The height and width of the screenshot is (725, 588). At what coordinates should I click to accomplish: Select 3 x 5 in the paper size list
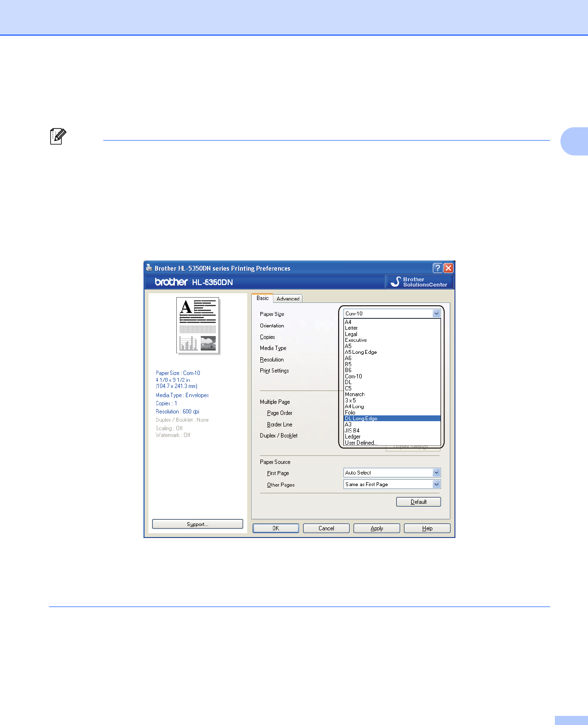click(392, 400)
